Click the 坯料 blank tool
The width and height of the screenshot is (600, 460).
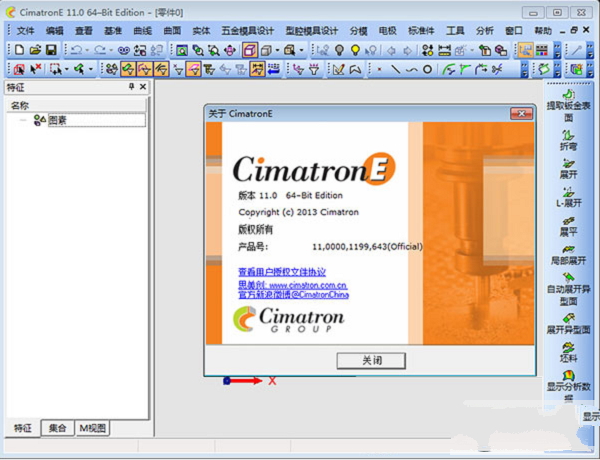click(x=568, y=352)
